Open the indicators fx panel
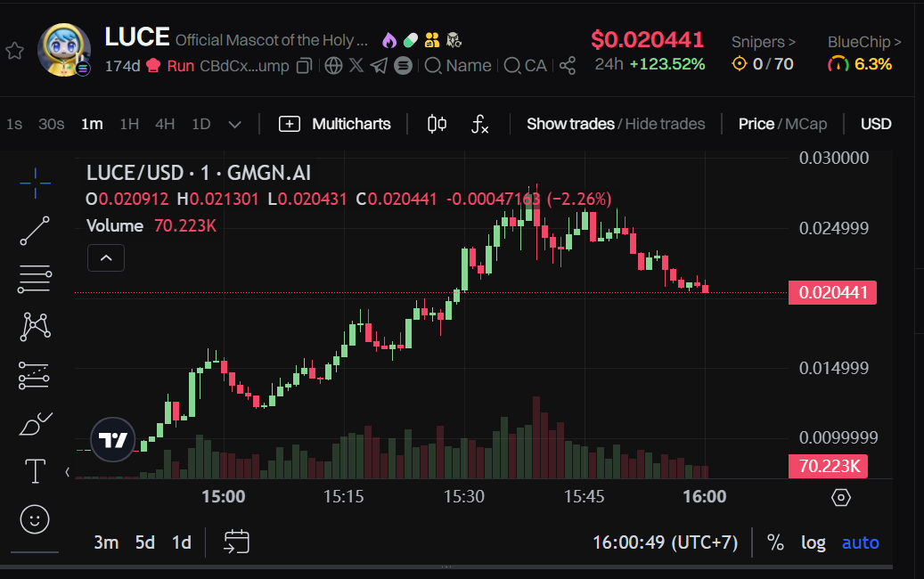Screen dimensions: 924x579 coord(478,125)
